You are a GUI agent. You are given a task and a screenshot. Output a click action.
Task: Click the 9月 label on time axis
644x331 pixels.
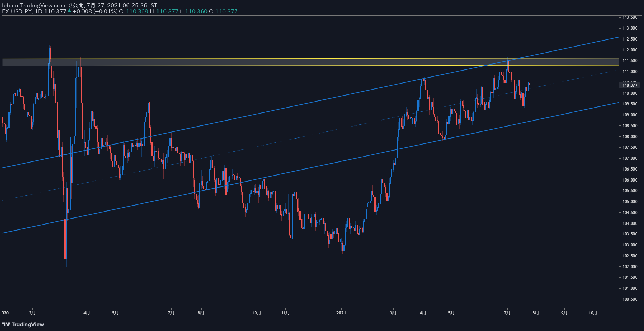[x=564, y=313]
